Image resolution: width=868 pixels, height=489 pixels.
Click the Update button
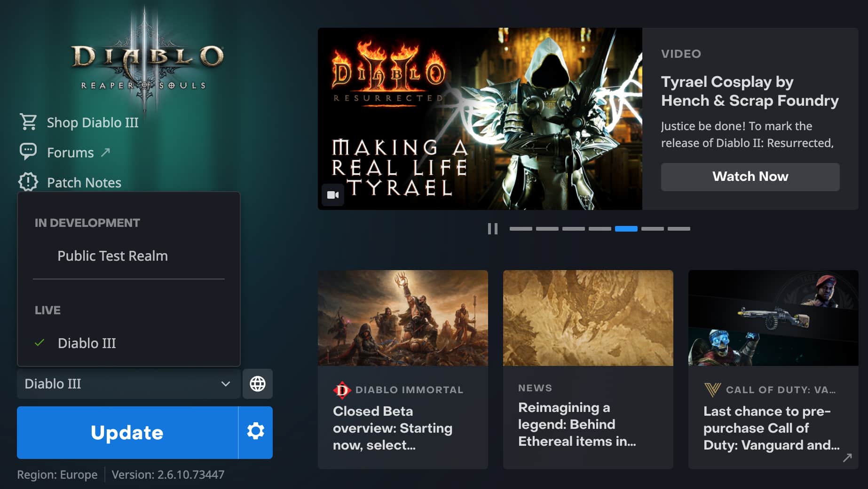tap(127, 432)
